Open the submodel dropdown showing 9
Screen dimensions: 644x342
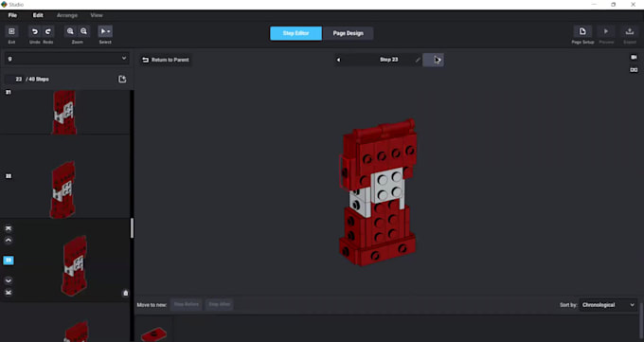(67, 59)
